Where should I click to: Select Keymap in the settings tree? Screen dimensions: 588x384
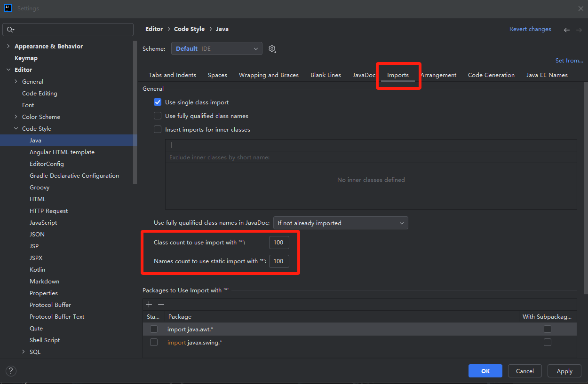click(26, 58)
